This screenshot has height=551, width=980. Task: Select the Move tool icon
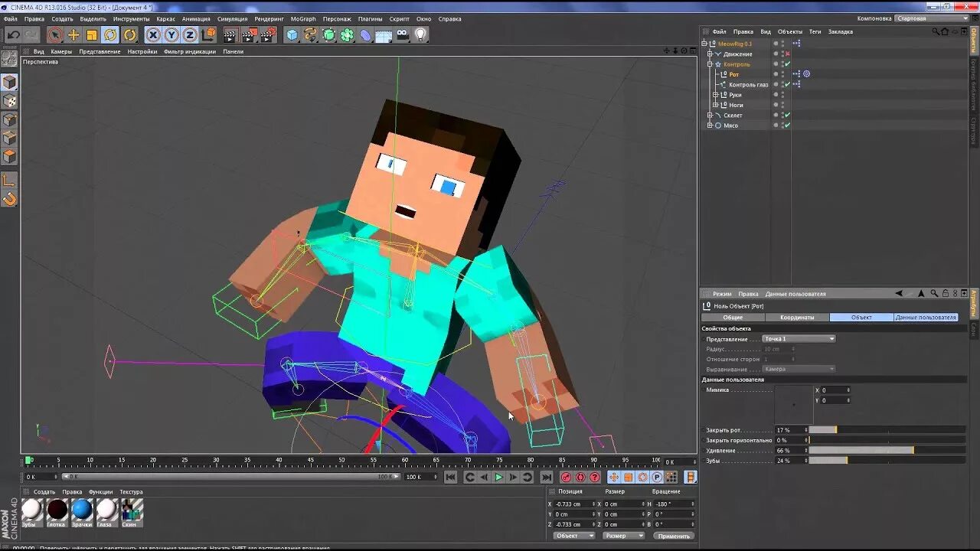73,34
